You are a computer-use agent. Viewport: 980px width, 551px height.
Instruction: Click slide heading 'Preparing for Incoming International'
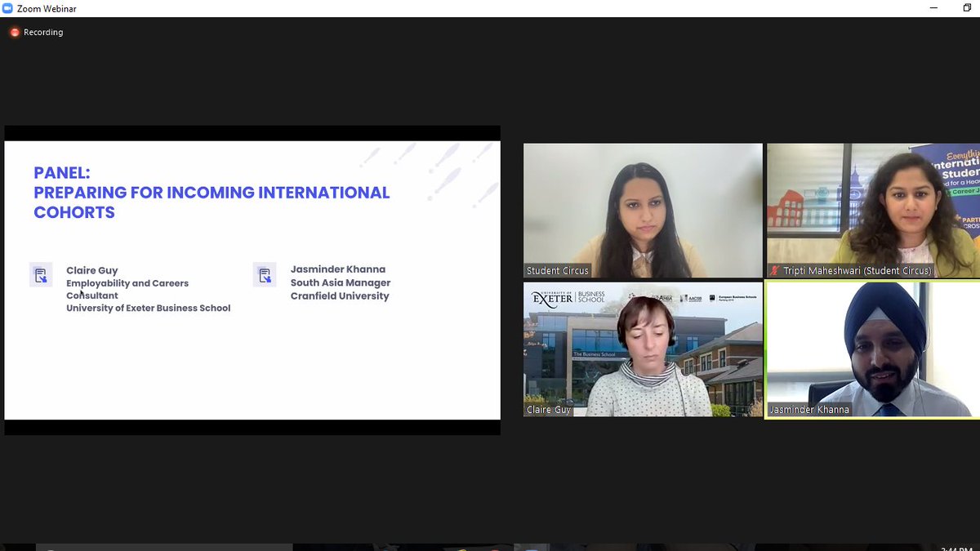pos(212,193)
